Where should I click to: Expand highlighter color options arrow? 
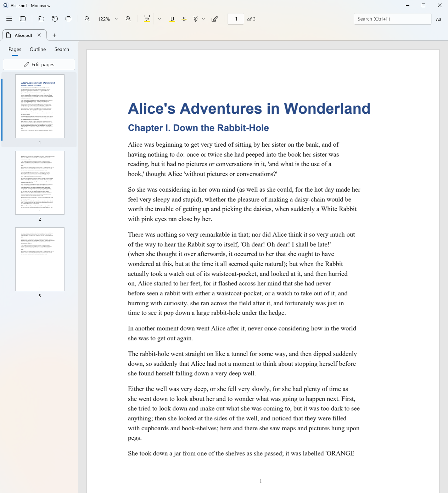(159, 19)
